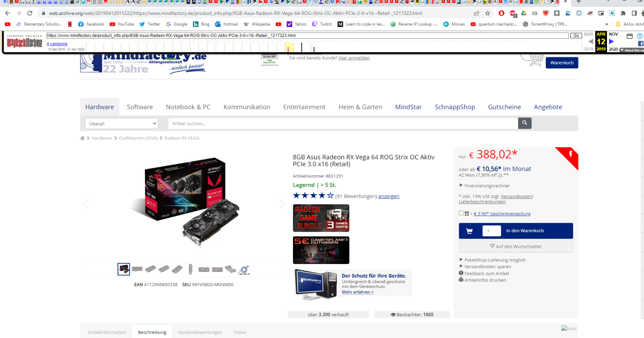
Task: Open the Überall category dropdown
Action: pos(122,124)
